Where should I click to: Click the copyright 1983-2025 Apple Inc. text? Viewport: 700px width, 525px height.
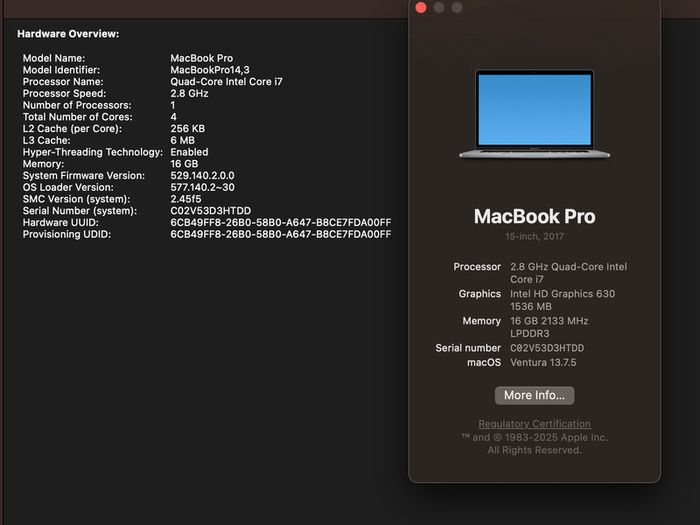pyautogui.click(x=534, y=438)
